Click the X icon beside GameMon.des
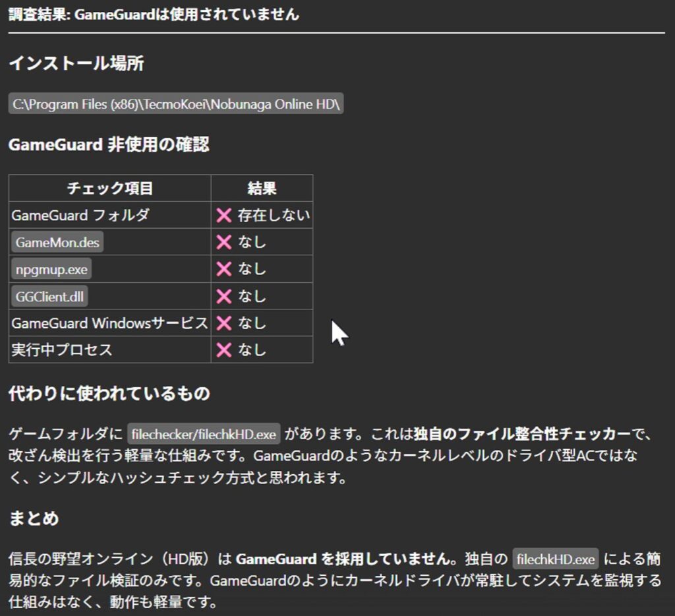 point(224,242)
